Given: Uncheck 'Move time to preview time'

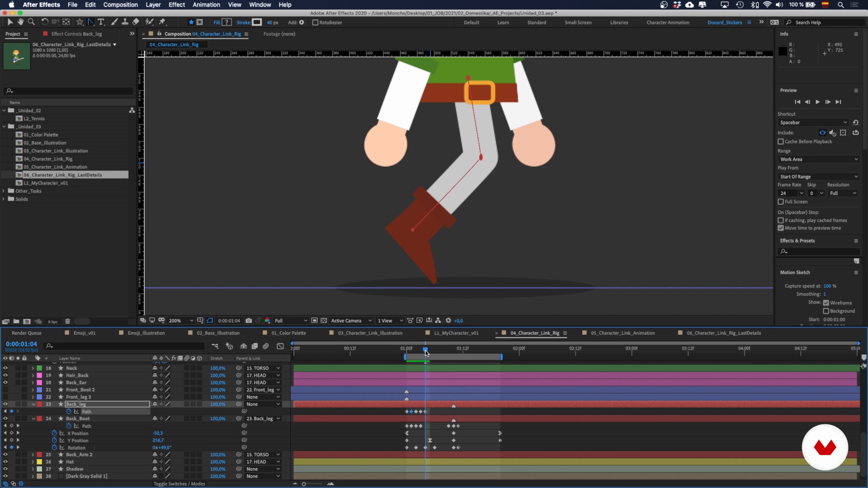Looking at the screenshot, I should [781, 228].
